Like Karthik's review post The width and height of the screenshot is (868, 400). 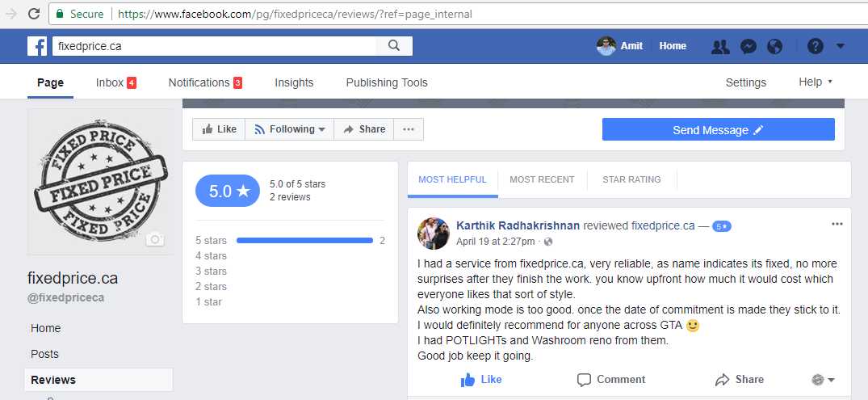coord(480,380)
